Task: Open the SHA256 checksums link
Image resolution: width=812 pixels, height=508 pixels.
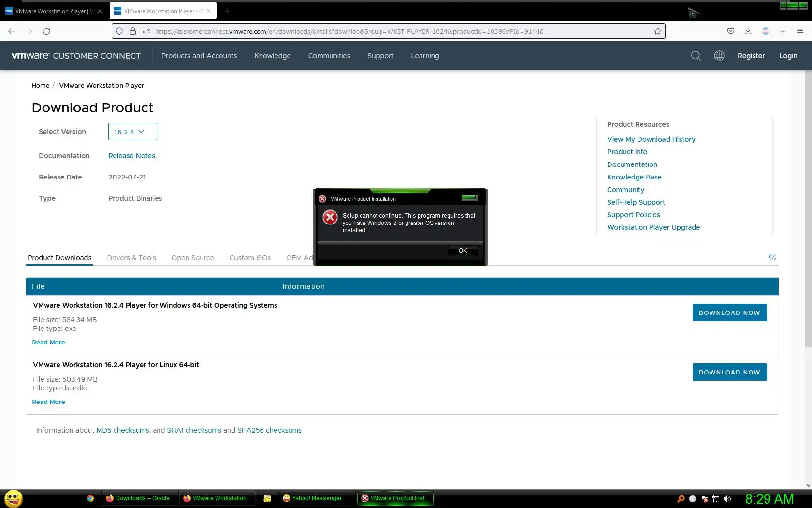Action: (269, 430)
